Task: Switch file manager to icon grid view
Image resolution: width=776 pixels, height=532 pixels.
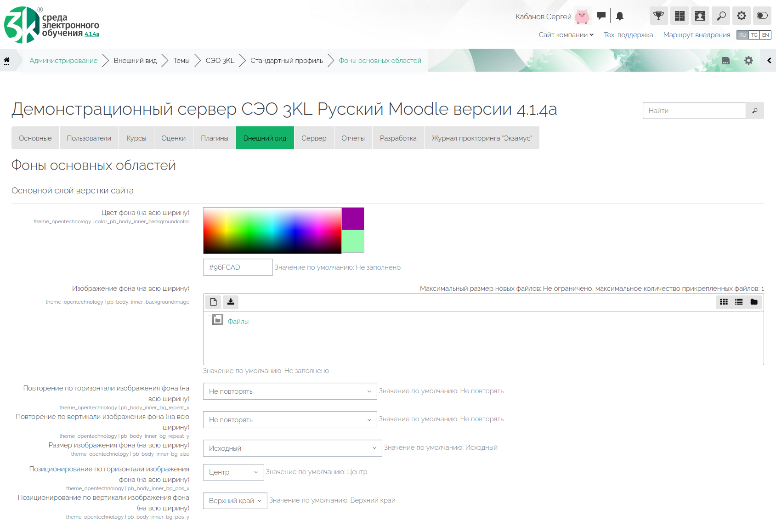Action: (724, 302)
